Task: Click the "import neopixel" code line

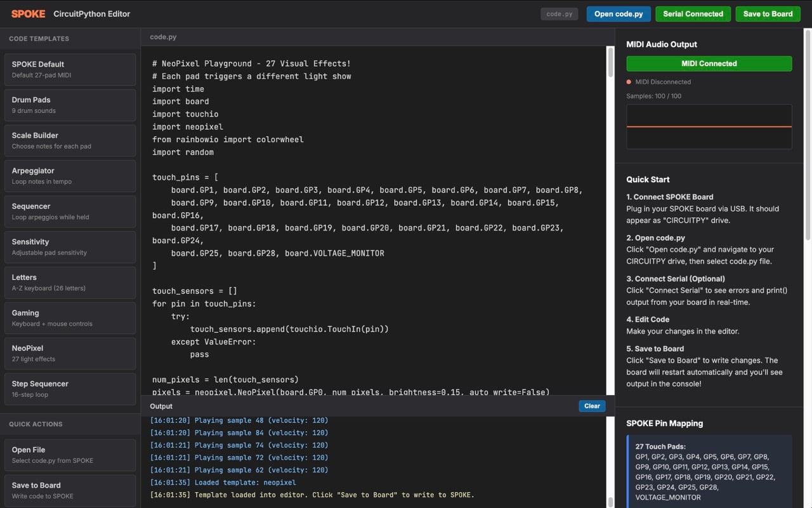Action: (188, 127)
